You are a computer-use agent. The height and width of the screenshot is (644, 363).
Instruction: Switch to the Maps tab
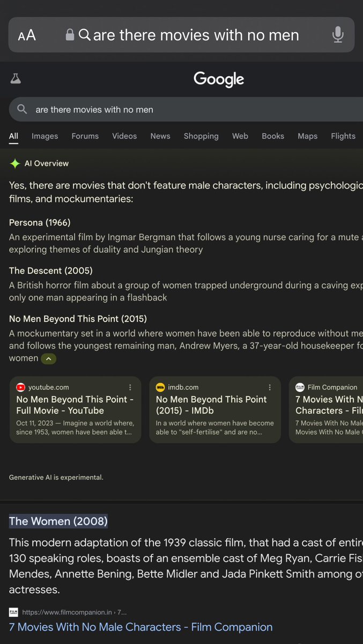coord(308,136)
